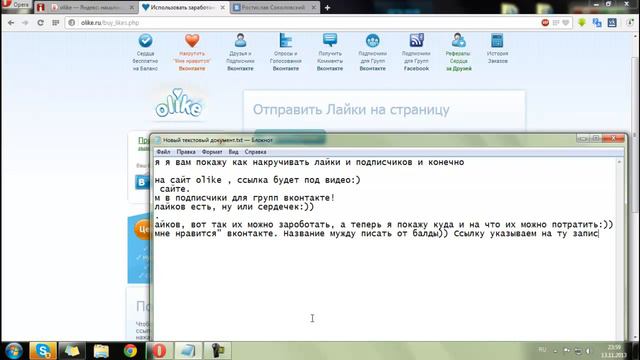
Task: Open Subscribers for Groups Facebook icon
Action: pyautogui.click(x=416, y=41)
